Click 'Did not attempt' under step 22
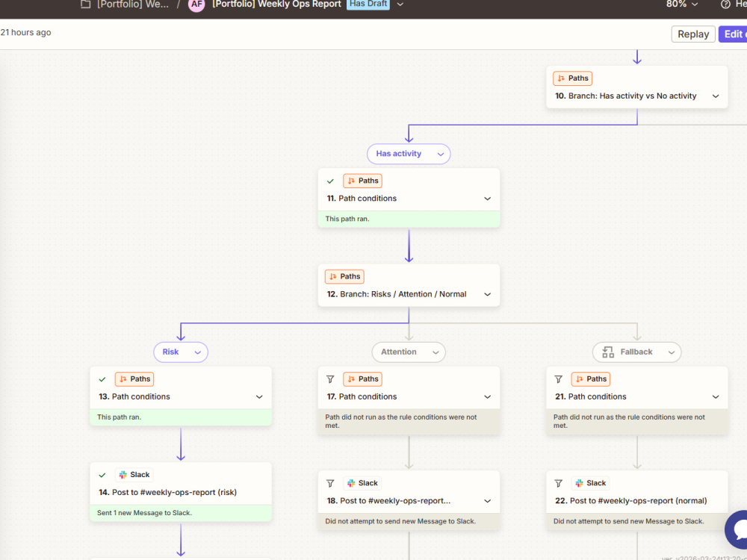Image resolution: width=747 pixels, height=560 pixels. pyautogui.click(x=629, y=521)
